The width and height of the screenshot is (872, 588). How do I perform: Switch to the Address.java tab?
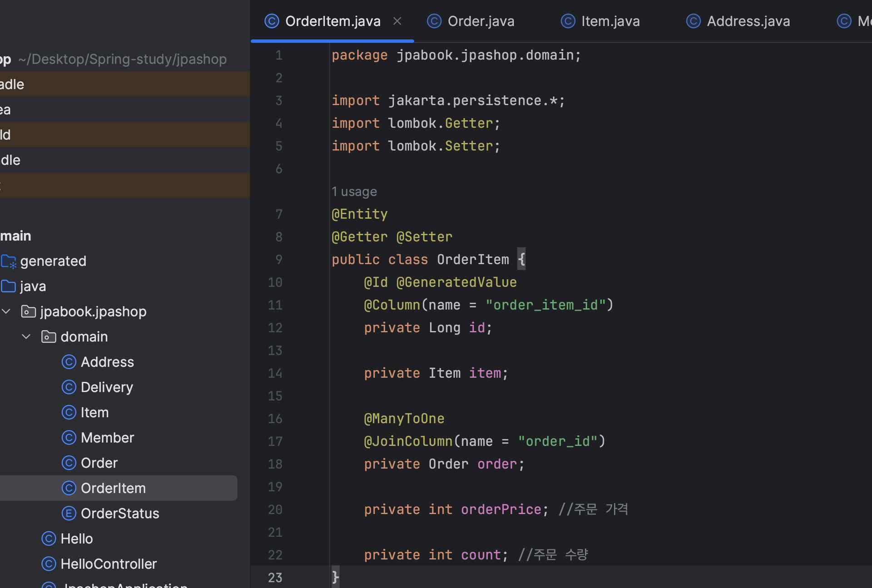pos(738,21)
